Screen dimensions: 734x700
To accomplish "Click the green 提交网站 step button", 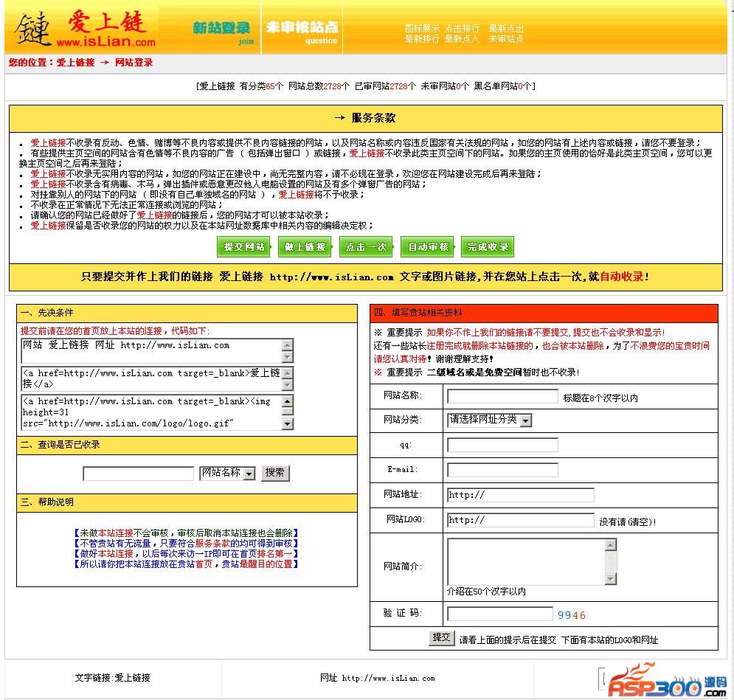I will pos(245,247).
